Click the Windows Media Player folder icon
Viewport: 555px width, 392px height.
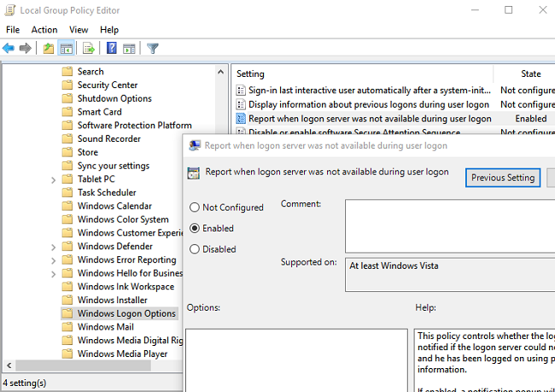67,354
